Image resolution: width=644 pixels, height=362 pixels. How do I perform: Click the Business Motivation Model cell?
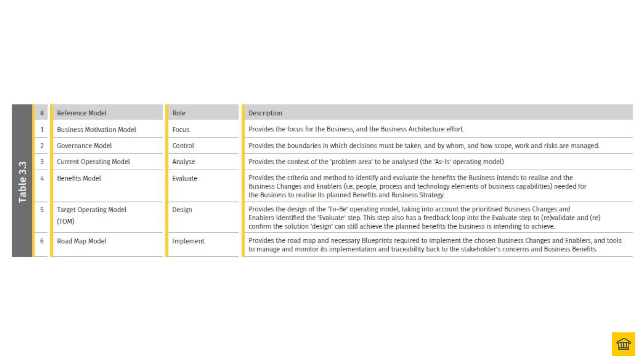96,130
